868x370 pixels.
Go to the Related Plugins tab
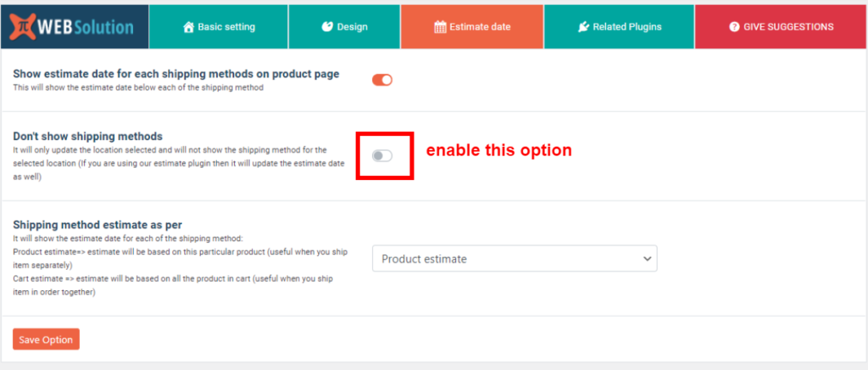click(x=619, y=27)
